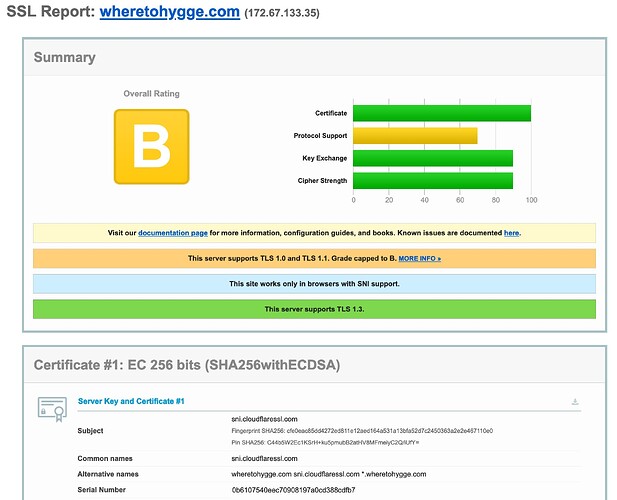The image size is (617, 500).
Task: Click the certificate Serial Number value
Action: coord(294,490)
